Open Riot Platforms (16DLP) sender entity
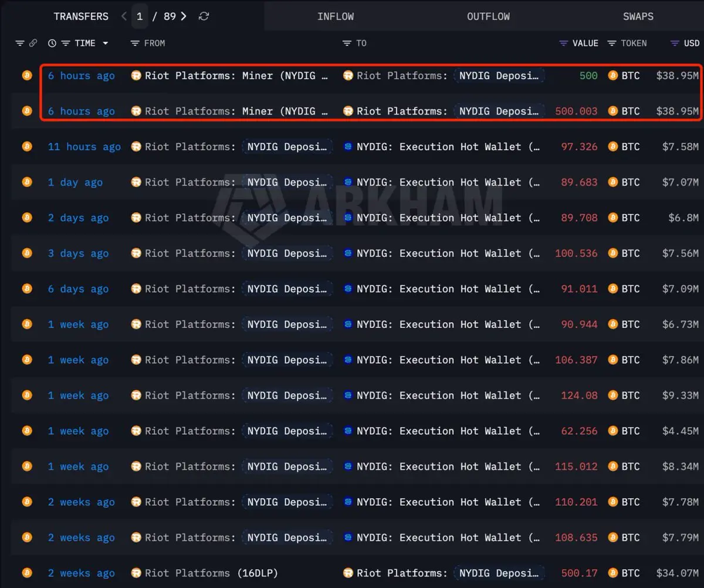This screenshot has height=588, width=704. 212,573
